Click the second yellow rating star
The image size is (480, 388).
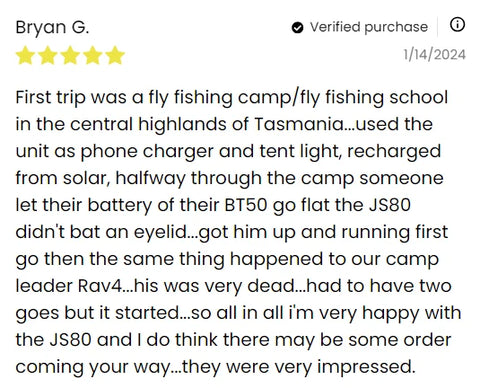[48, 55]
